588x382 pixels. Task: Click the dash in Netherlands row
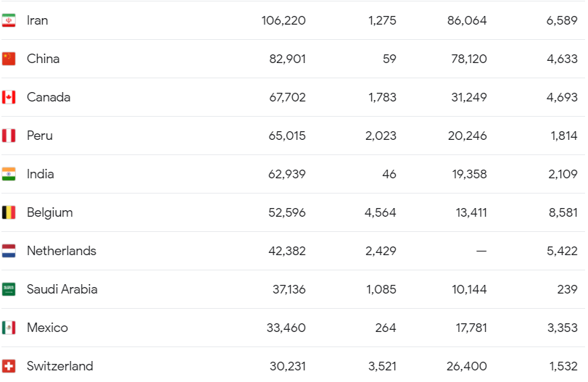(481, 251)
